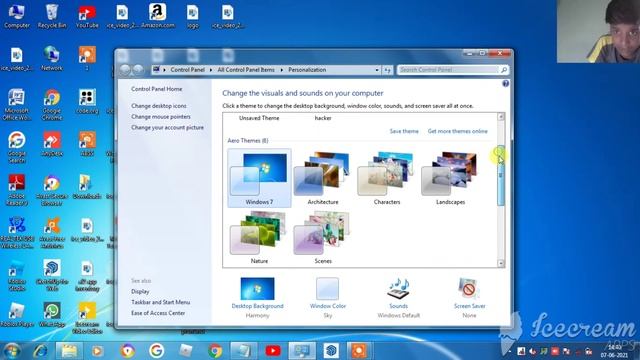Screen dimensions: 640x360
Task: Click theme list scroll down arrow
Action: tap(501, 263)
